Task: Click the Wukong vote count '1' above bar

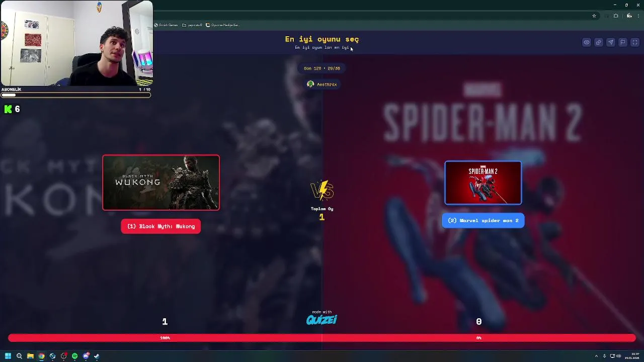Action: click(x=165, y=321)
